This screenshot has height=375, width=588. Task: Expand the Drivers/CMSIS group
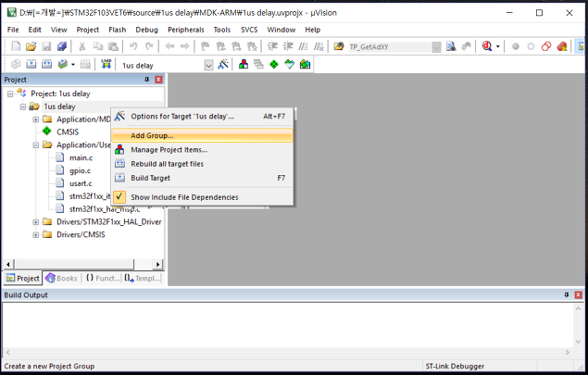pyautogui.click(x=35, y=235)
